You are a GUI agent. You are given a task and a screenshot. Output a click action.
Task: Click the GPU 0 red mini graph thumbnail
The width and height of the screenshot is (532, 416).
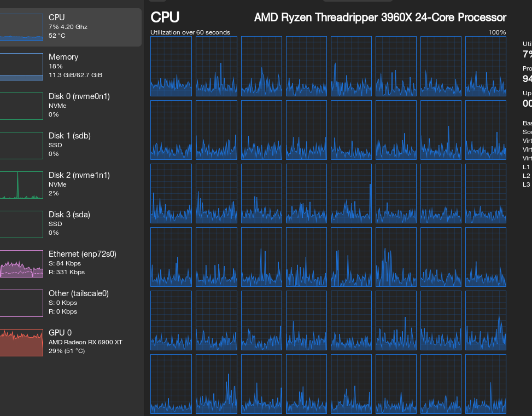pos(21,342)
